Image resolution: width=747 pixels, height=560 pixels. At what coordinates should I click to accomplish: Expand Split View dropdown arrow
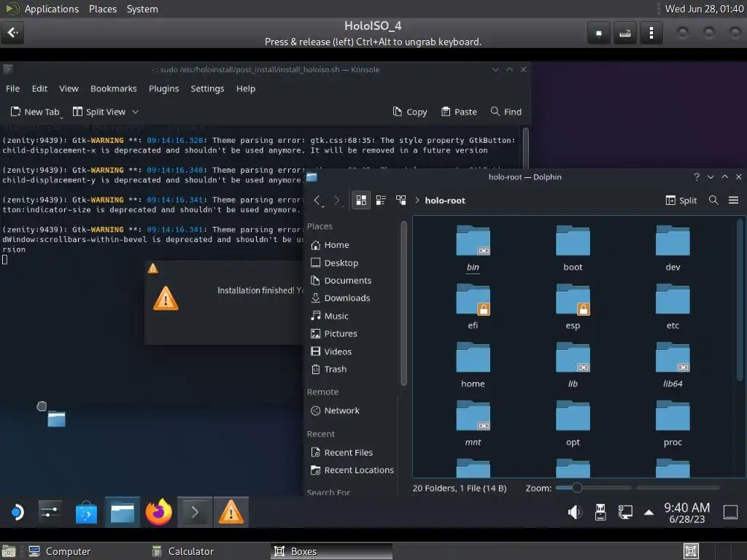click(135, 112)
